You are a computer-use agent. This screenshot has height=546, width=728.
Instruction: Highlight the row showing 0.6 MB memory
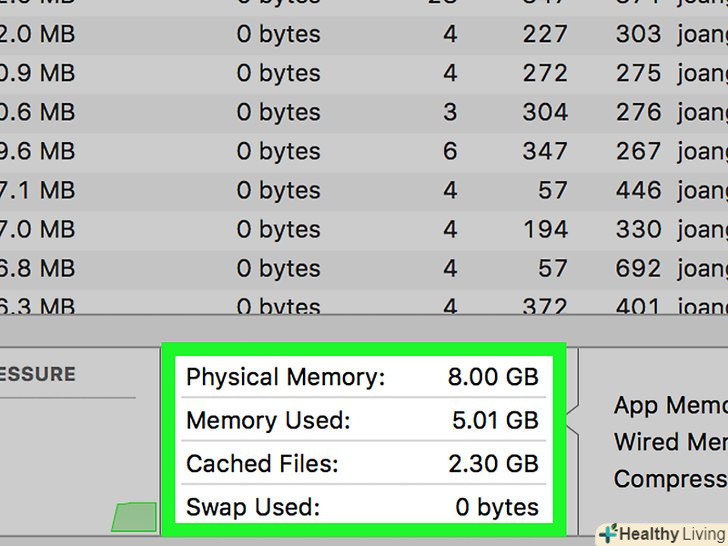tap(300, 112)
